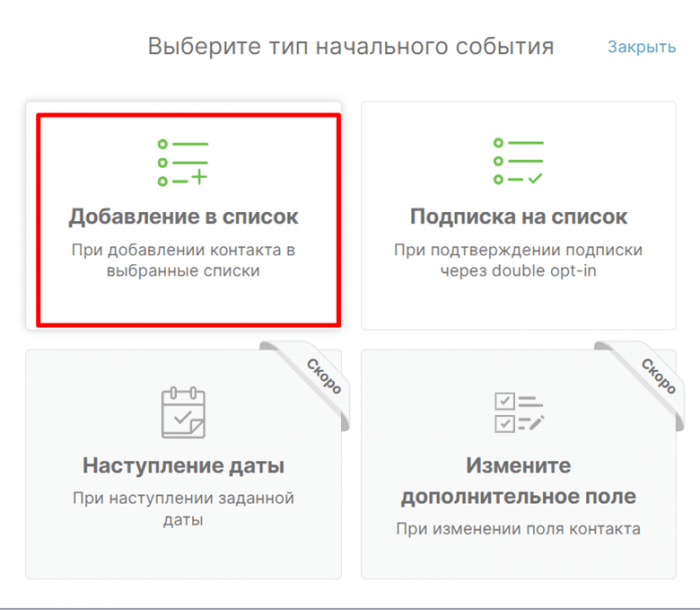700x610 pixels.
Task: Click the calendar icon for Наступление даты
Action: 183,413
